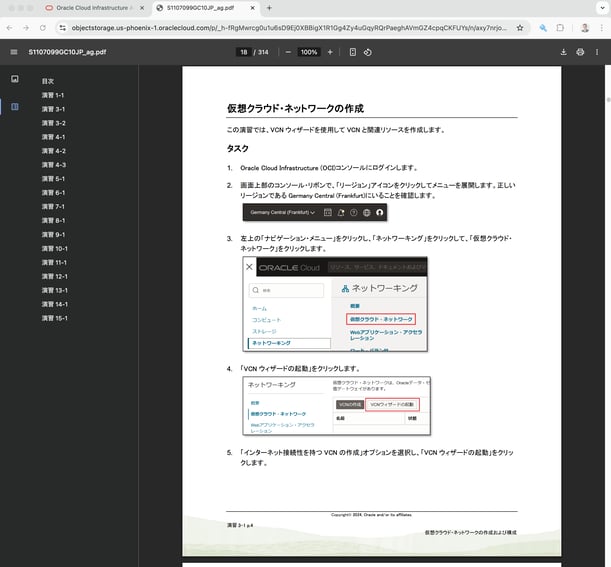
Task: Click the タスク subheading on the page
Action: coord(238,148)
